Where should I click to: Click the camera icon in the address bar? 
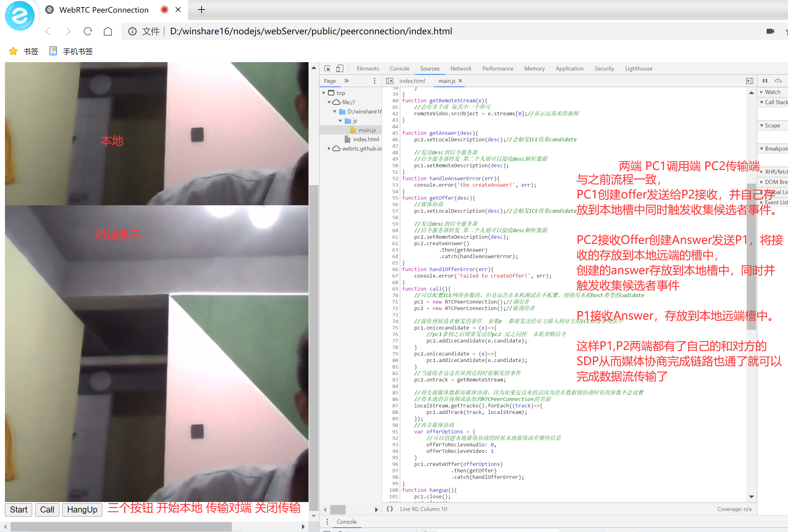tap(770, 31)
